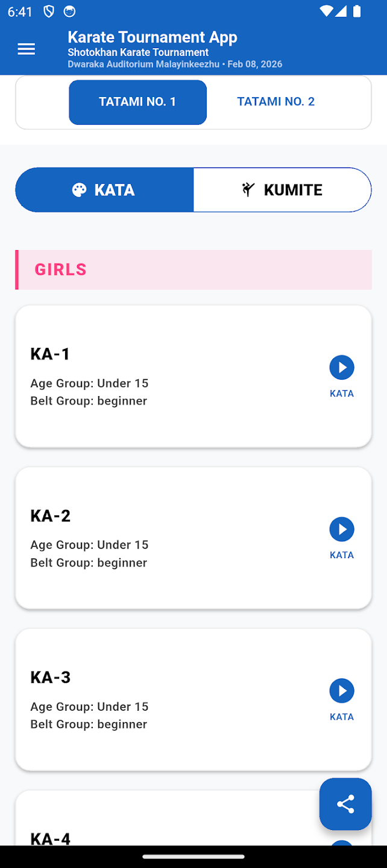Tap the palette icon beside KATA
The width and height of the screenshot is (387, 868).
coord(79,190)
